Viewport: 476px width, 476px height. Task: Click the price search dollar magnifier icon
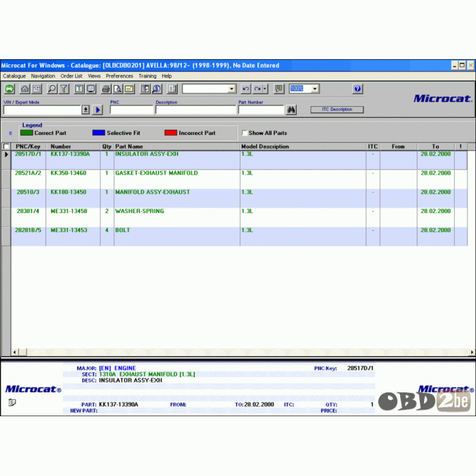click(157, 89)
